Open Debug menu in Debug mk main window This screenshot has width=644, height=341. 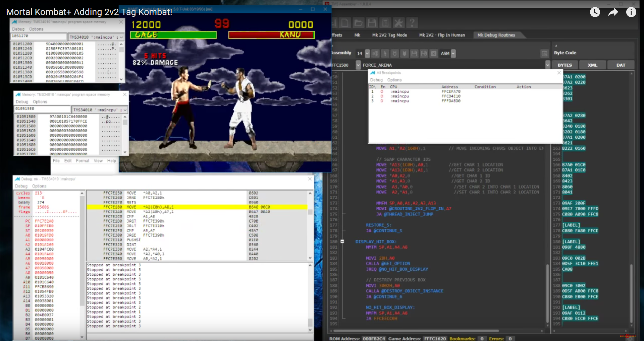click(21, 186)
